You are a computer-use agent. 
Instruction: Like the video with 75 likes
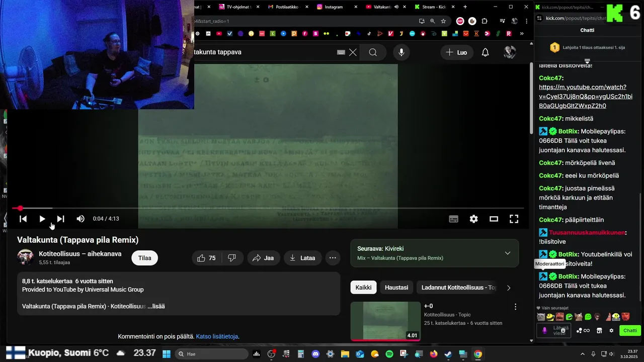[x=206, y=258]
